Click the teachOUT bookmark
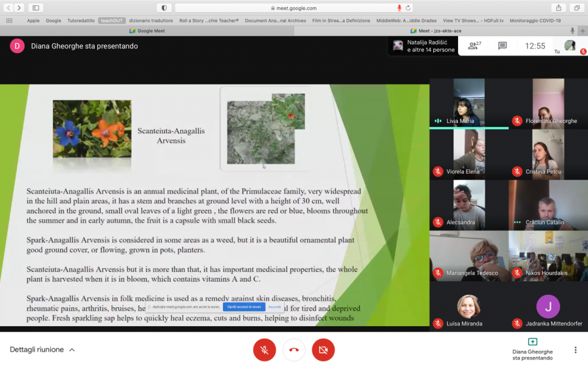This screenshot has width=588, height=368. (112, 20)
